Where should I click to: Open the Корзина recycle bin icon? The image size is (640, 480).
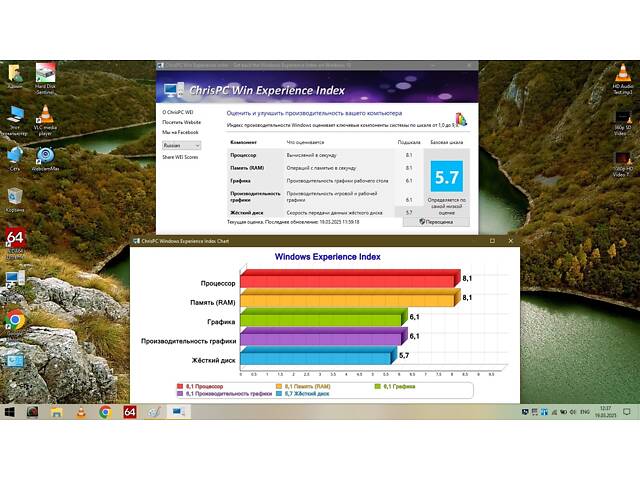[x=15, y=200]
